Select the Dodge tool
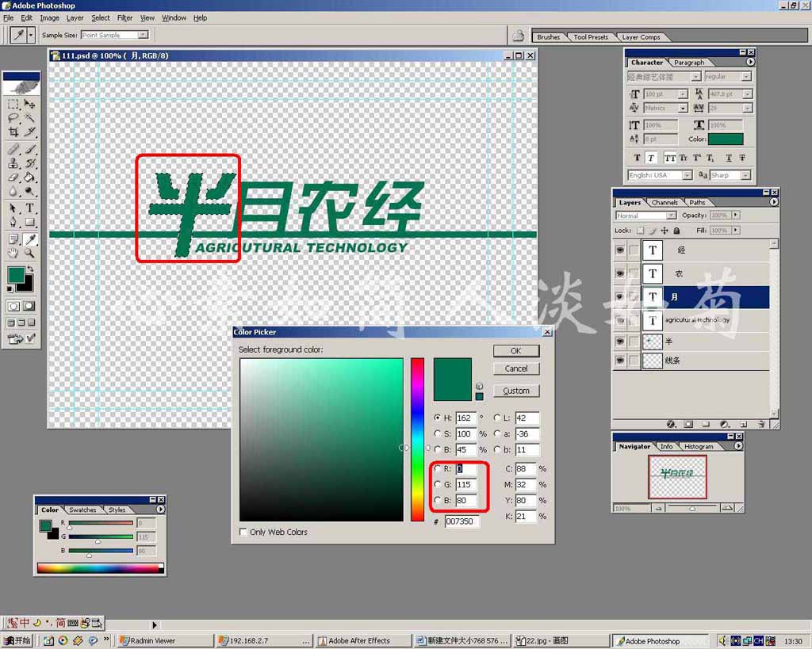812x649 pixels. pos(29,192)
